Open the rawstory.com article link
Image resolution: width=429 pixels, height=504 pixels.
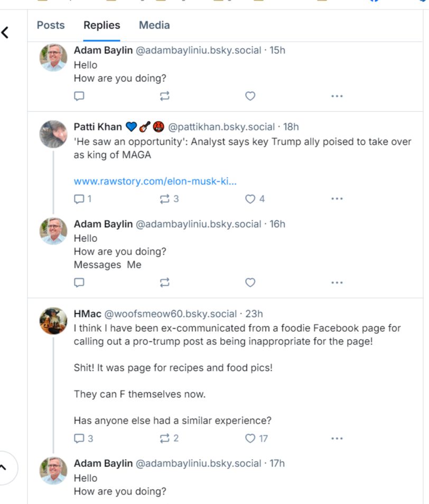point(155,181)
